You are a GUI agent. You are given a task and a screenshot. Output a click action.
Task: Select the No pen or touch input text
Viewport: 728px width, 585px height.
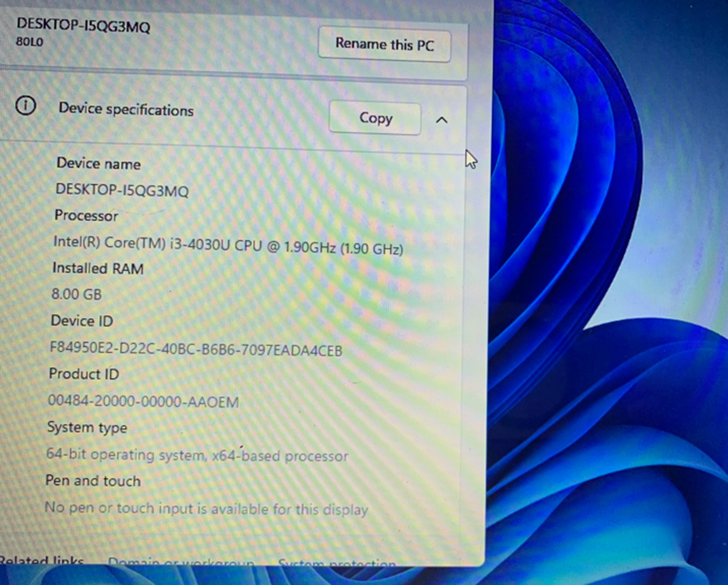[x=206, y=508]
